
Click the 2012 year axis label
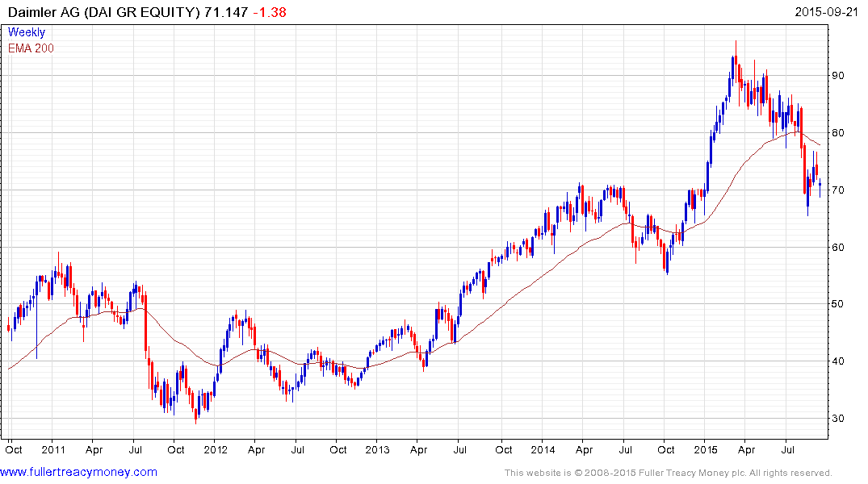click(x=216, y=449)
